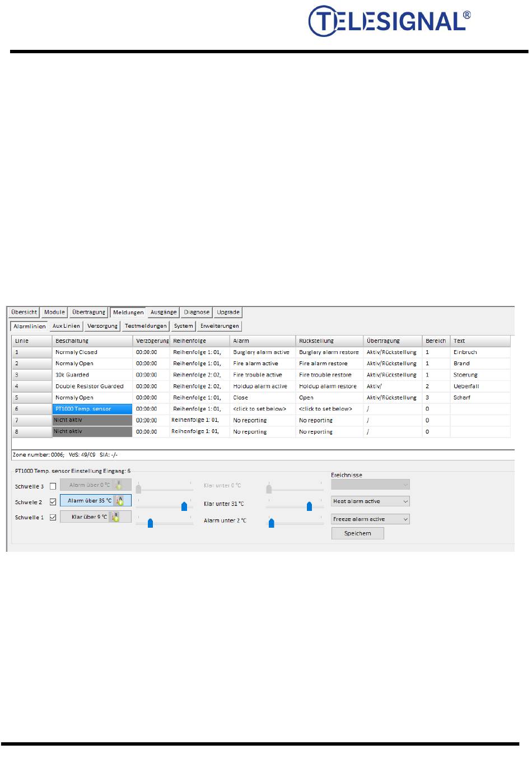Click the disabled Alarm über 0 °C button
Screen dimensions: 532x777
click(96, 485)
